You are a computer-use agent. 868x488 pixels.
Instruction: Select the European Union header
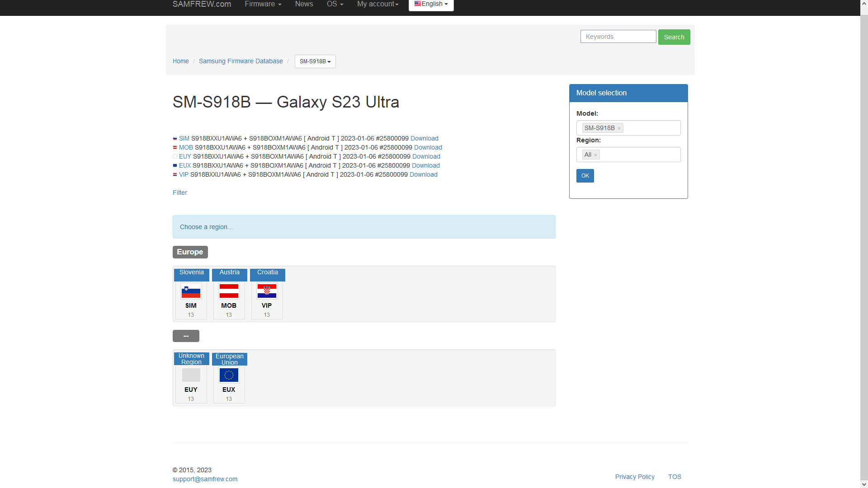coord(230,359)
